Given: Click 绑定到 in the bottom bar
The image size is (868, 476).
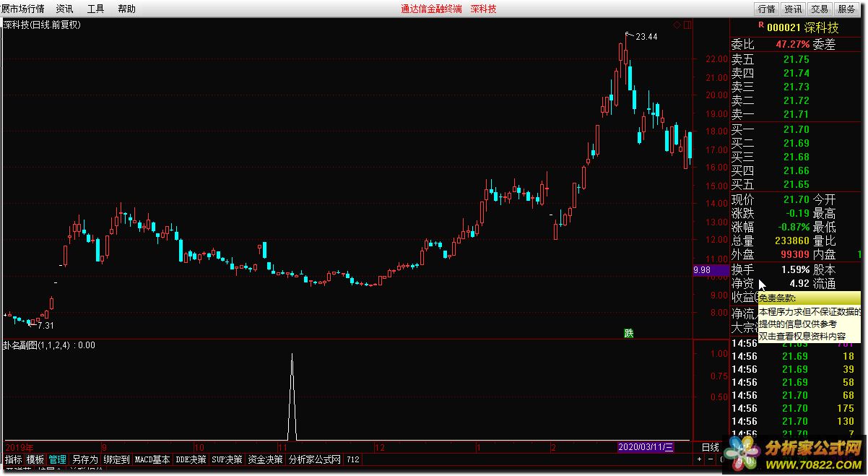Looking at the screenshot, I should pos(116,459).
